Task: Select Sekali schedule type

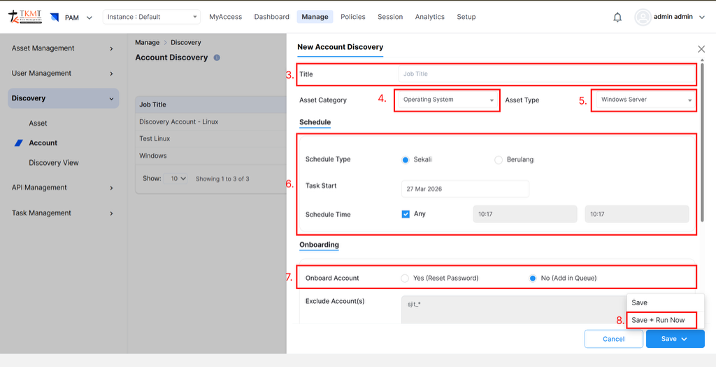Action: [405, 160]
